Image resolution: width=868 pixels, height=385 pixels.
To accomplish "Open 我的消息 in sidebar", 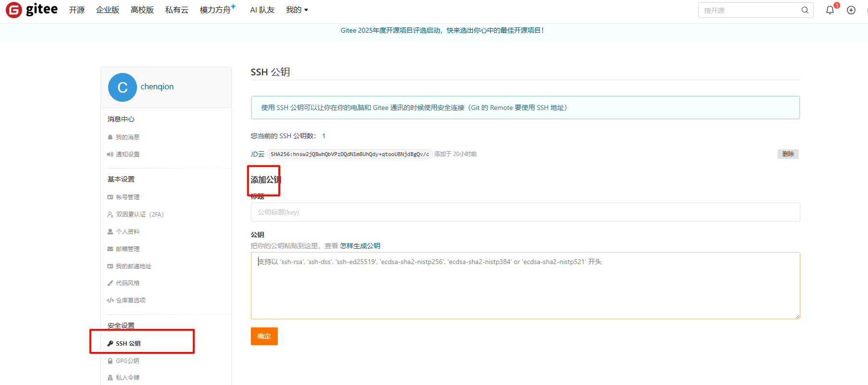I will [x=127, y=137].
